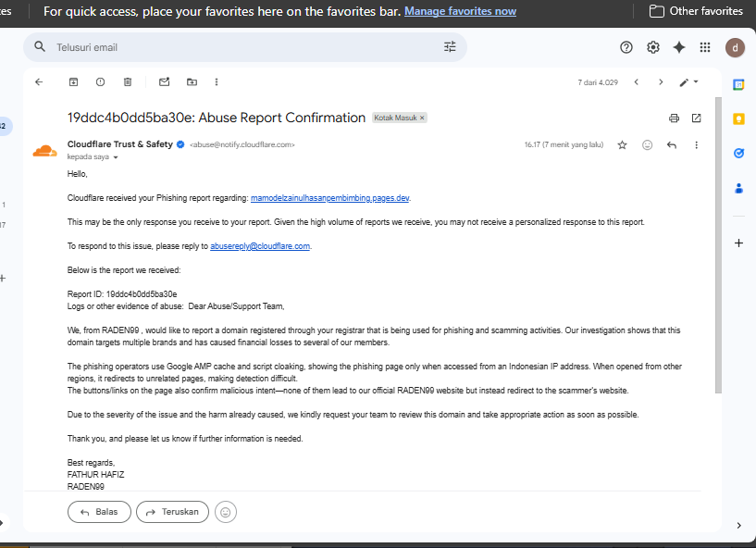The height and width of the screenshot is (548, 756).
Task: Show advanced search filter options
Action: (450, 47)
